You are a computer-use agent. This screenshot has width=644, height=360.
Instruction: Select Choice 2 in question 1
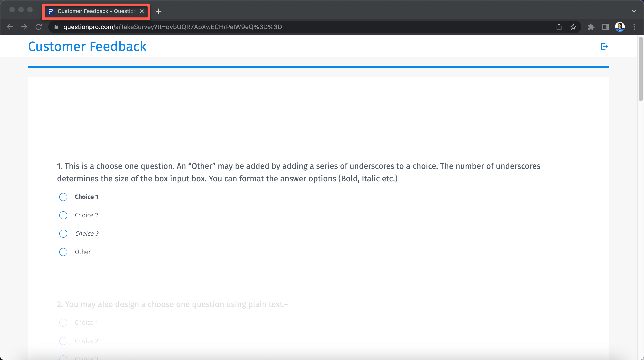click(63, 215)
